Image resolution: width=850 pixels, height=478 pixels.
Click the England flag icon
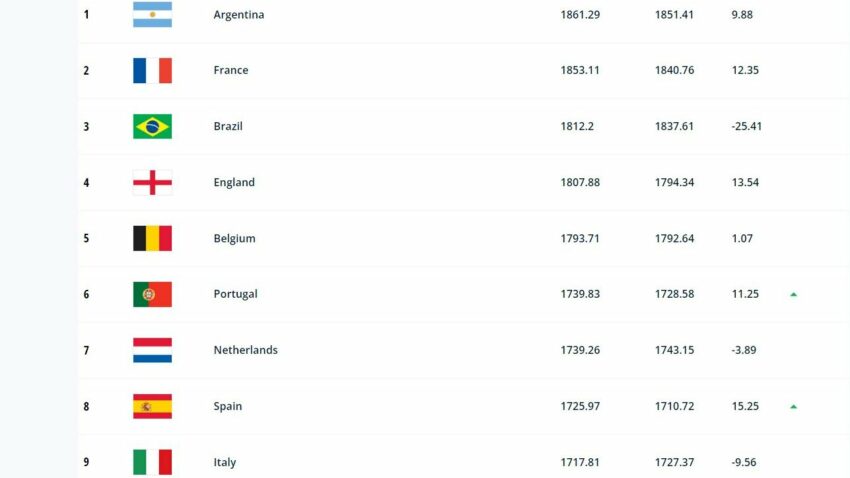[152, 182]
